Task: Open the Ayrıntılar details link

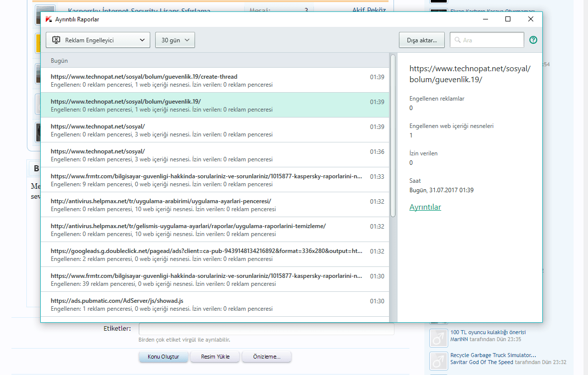Action: tap(425, 207)
